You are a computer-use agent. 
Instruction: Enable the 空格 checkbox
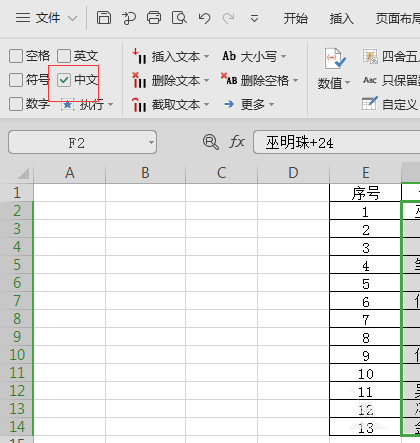click(16, 56)
